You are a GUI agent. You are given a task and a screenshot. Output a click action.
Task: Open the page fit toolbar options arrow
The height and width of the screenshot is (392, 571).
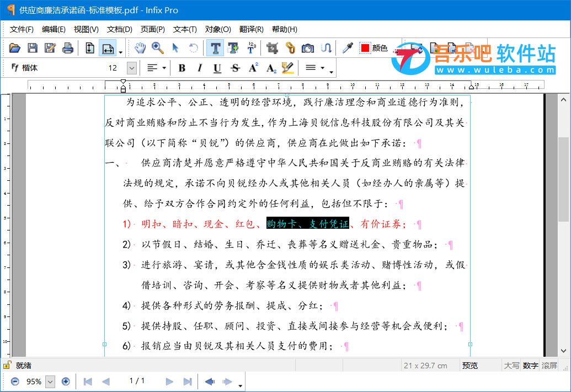click(x=120, y=53)
